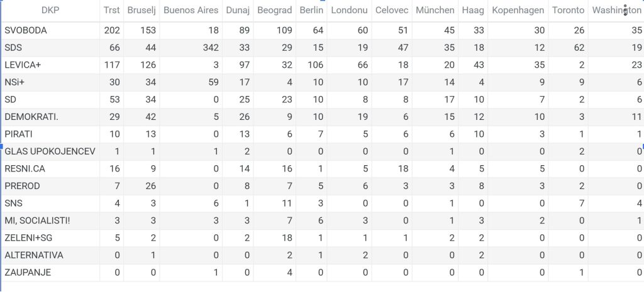This screenshot has height=292, width=644.
Task: Click the Trst column header
Action: coord(111,11)
